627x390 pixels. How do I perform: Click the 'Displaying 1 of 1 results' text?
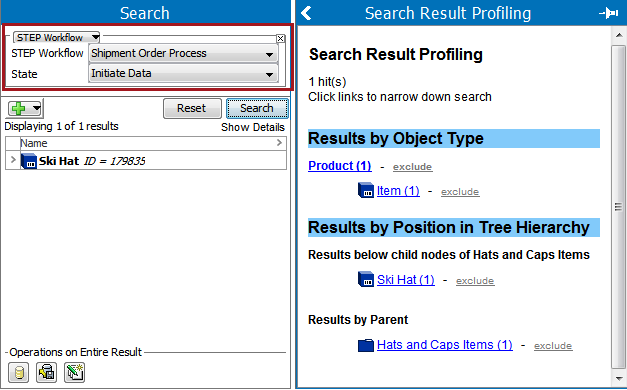pos(62,126)
